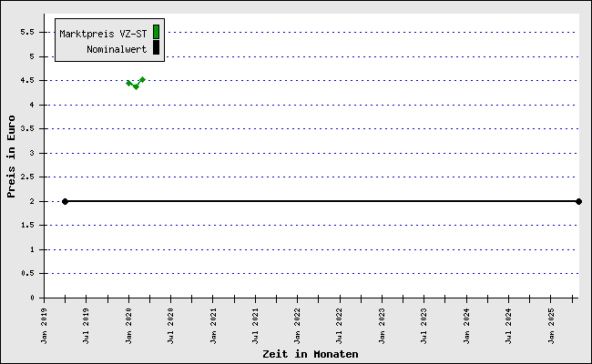
Task: Click the left black Nominalwert endpoint dot
Action: [x=65, y=201]
